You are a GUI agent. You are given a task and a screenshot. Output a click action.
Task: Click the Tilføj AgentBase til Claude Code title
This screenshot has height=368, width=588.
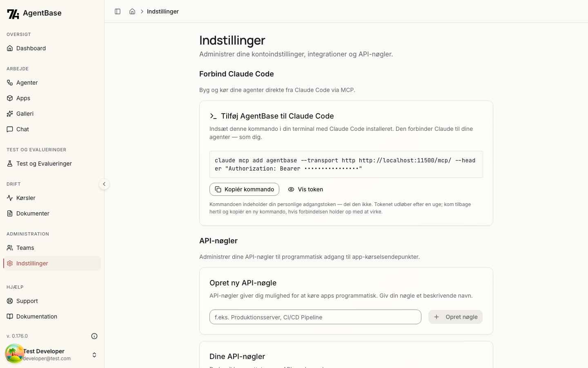pos(278,116)
